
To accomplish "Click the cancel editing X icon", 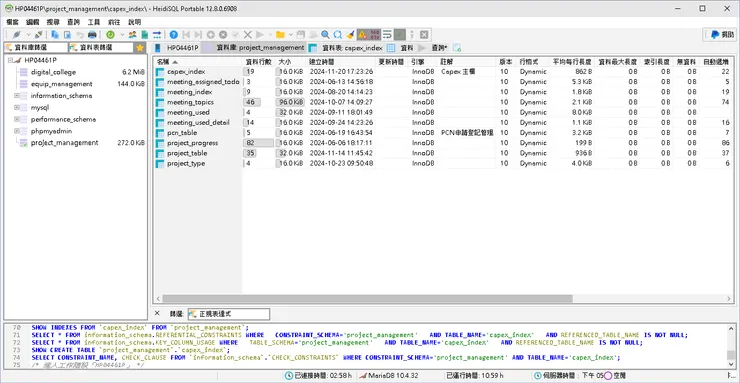I will (247, 34).
